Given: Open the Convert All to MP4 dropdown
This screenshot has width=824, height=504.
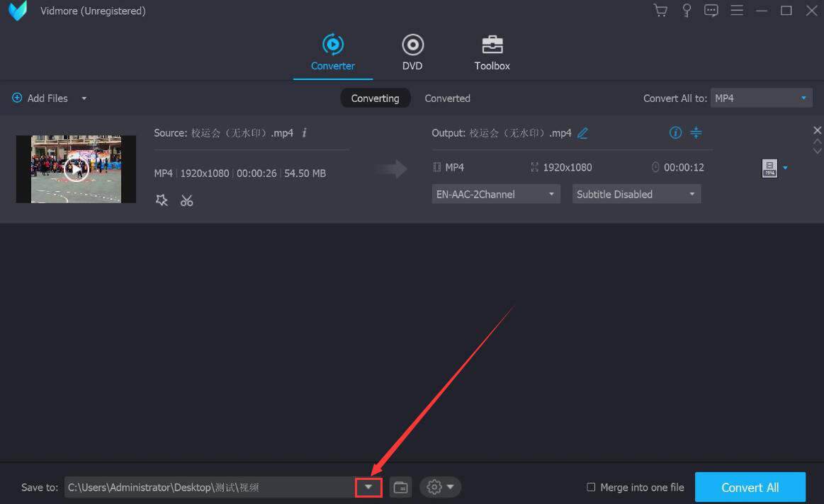Looking at the screenshot, I should point(761,98).
